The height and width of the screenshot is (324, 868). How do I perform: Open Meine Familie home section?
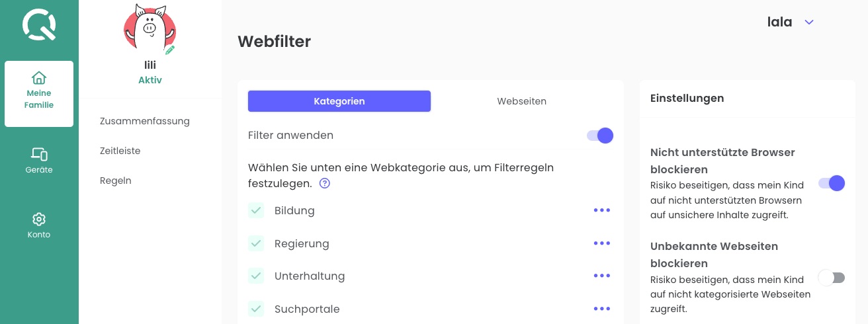[x=39, y=93]
